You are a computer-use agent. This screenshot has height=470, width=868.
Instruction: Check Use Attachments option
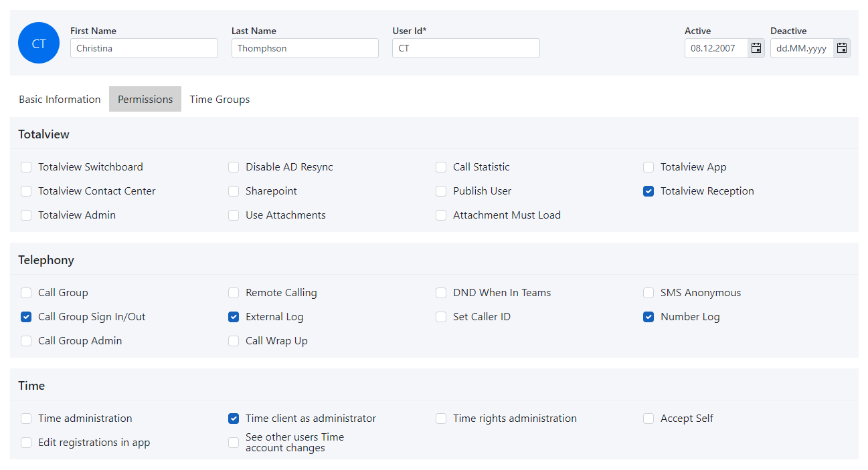coord(234,215)
